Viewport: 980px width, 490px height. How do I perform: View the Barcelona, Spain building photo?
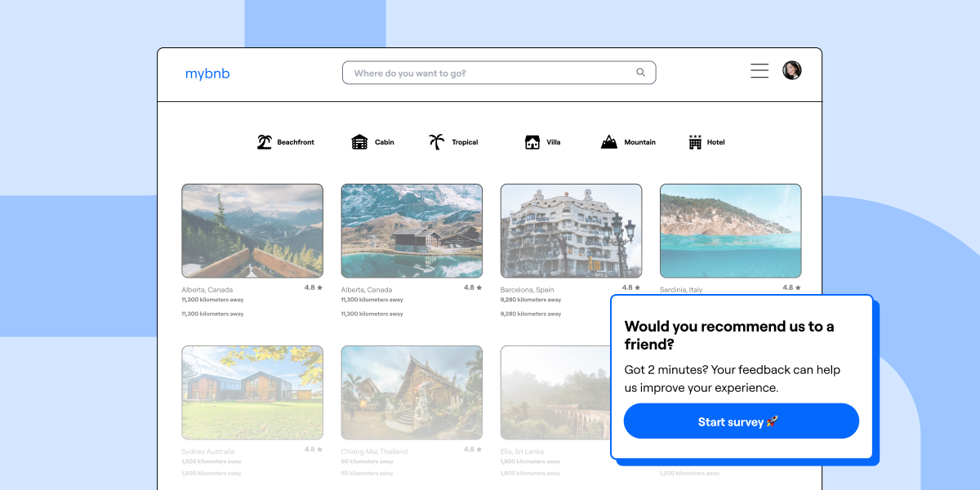571,231
